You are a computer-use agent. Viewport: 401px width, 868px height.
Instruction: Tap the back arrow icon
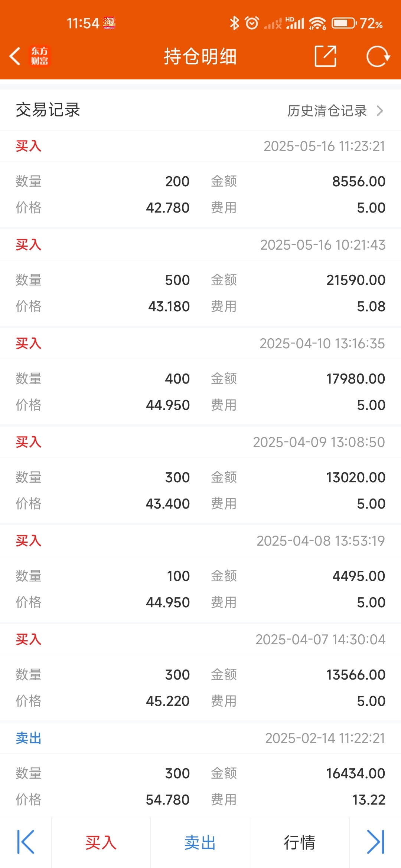(x=15, y=56)
